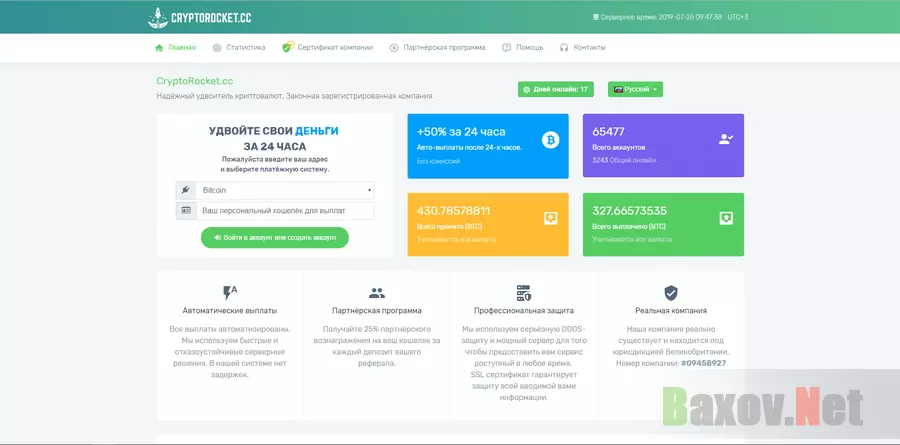Click the inbox icon on green paid card
Image resolution: width=900 pixels, height=445 pixels.
[726, 218]
